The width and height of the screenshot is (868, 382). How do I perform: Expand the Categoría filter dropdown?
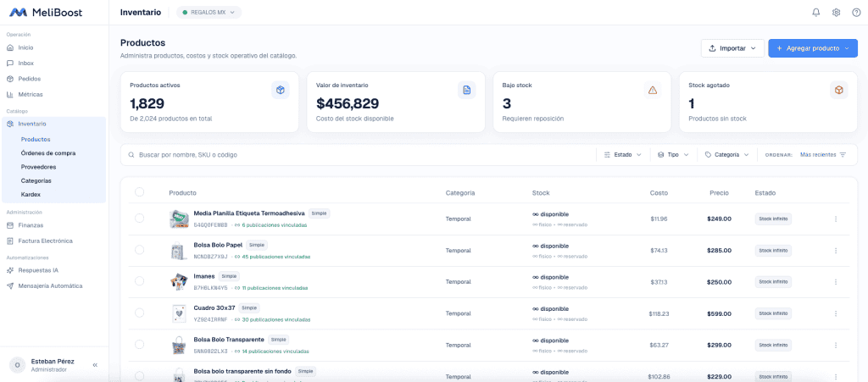point(726,155)
